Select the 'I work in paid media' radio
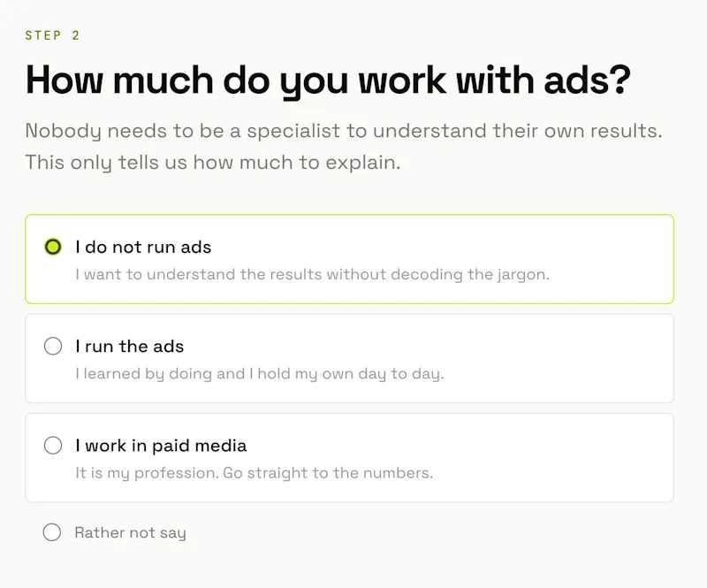This screenshot has height=588, width=707. (53, 446)
